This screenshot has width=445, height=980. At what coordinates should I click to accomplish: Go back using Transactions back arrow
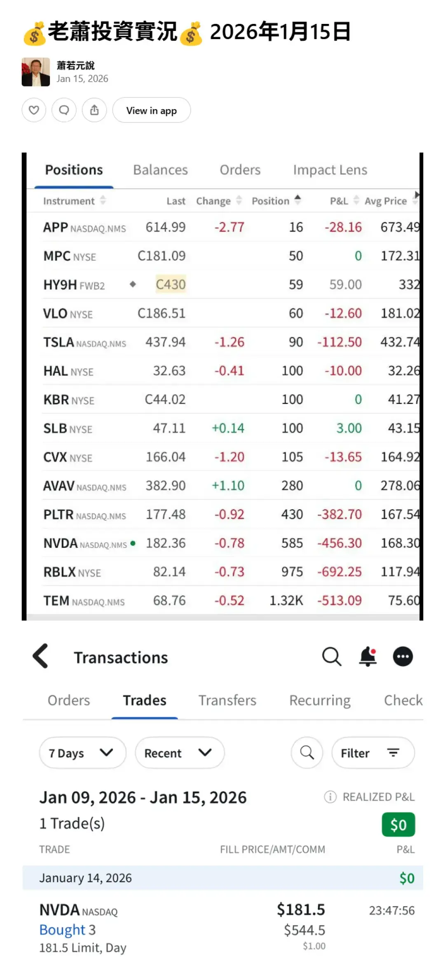coord(41,656)
